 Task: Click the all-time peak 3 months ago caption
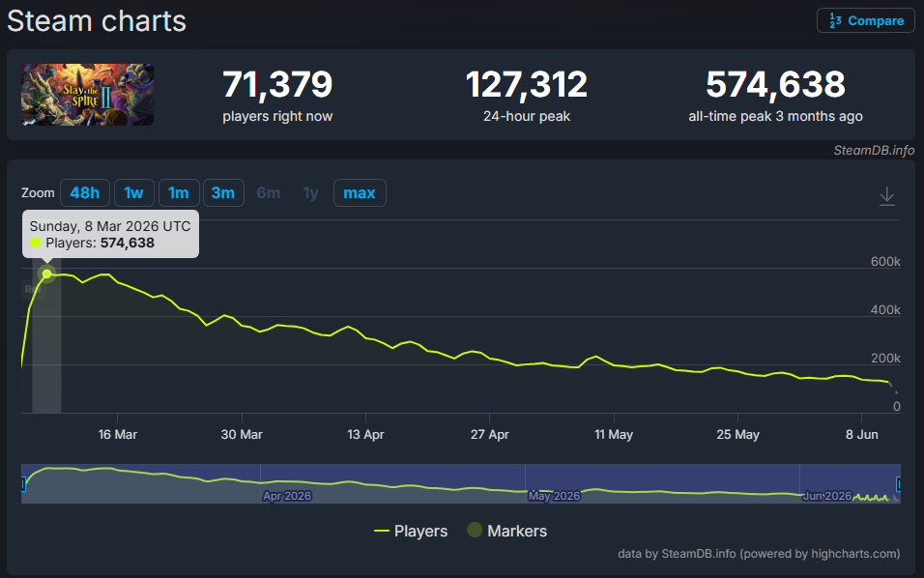[775, 117]
